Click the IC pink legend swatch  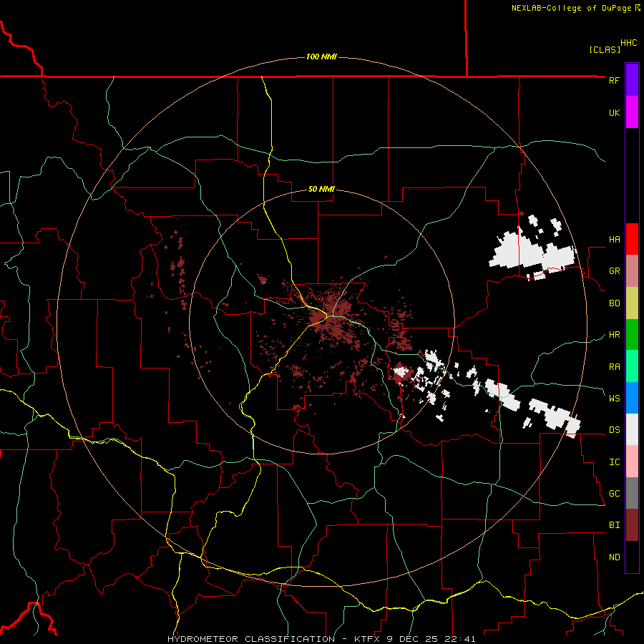[x=632, y=462]
